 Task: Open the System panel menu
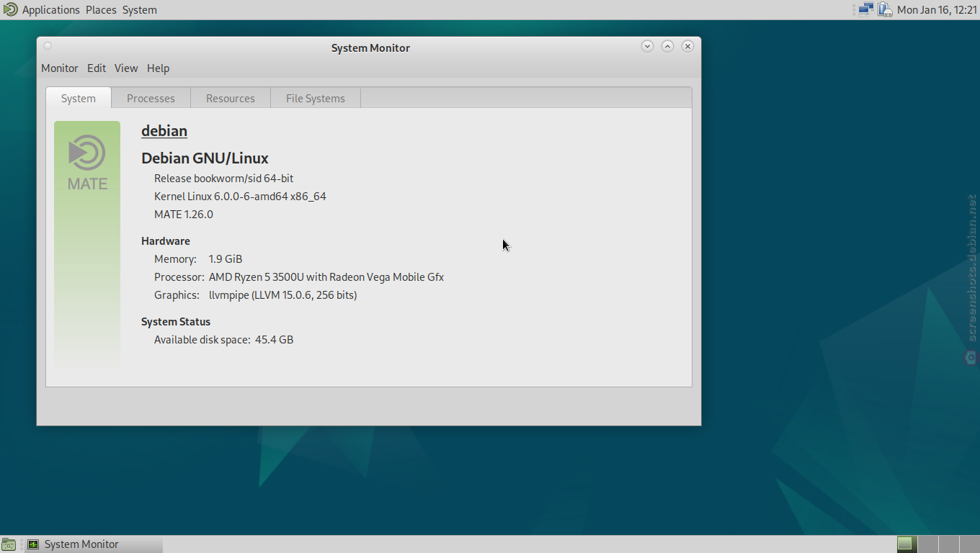click(139, 10)
